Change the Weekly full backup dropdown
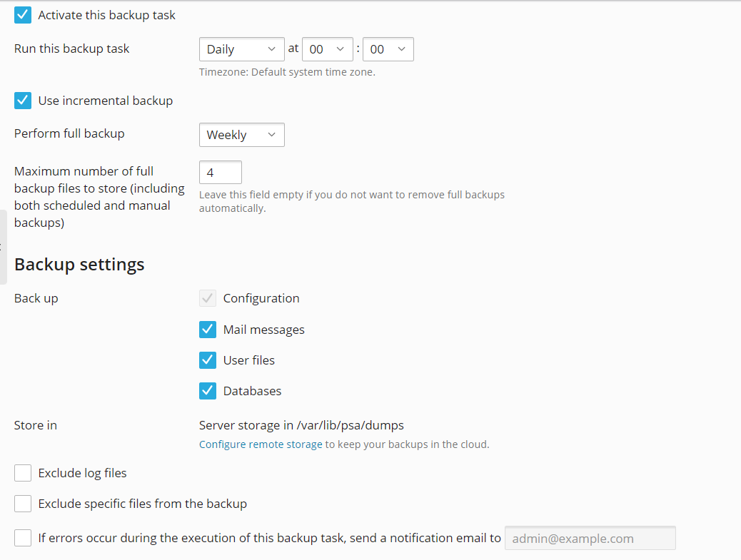 click(241, 134)
